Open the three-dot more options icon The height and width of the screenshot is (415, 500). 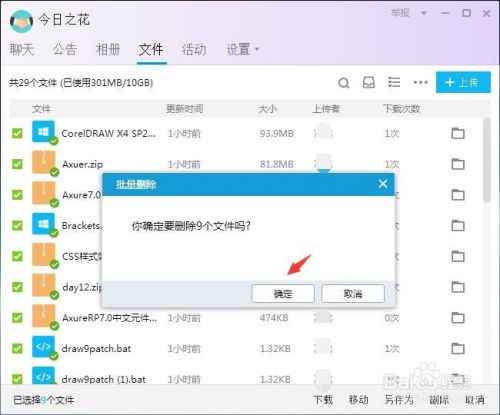[x=420, y=82]
